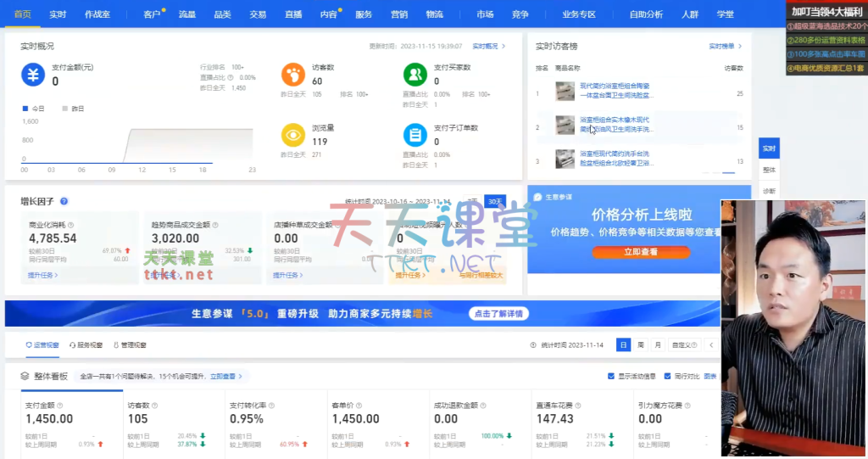The width and height of the screenshot is (868, 459).
Task: Open the 自定义 date range dropdown
Action: 683,345
